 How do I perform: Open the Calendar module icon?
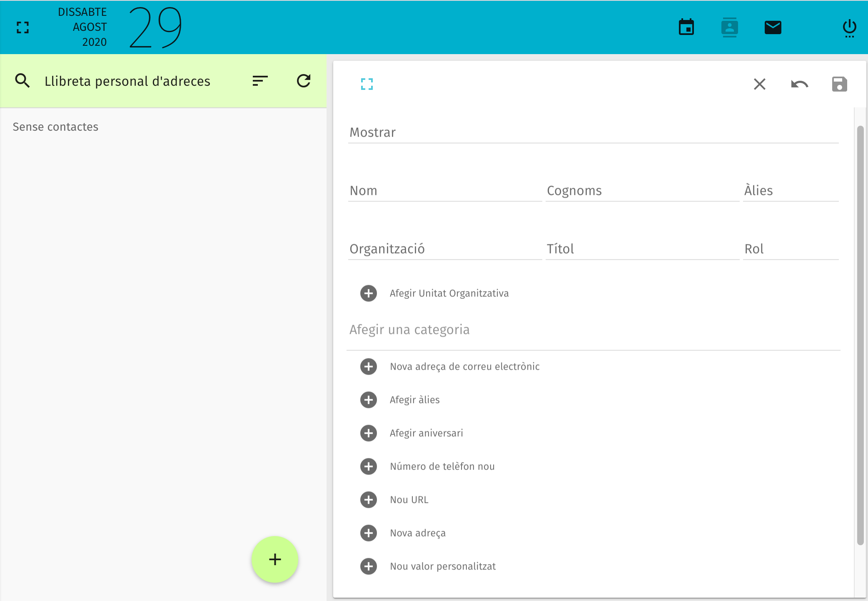coord(686,27)
